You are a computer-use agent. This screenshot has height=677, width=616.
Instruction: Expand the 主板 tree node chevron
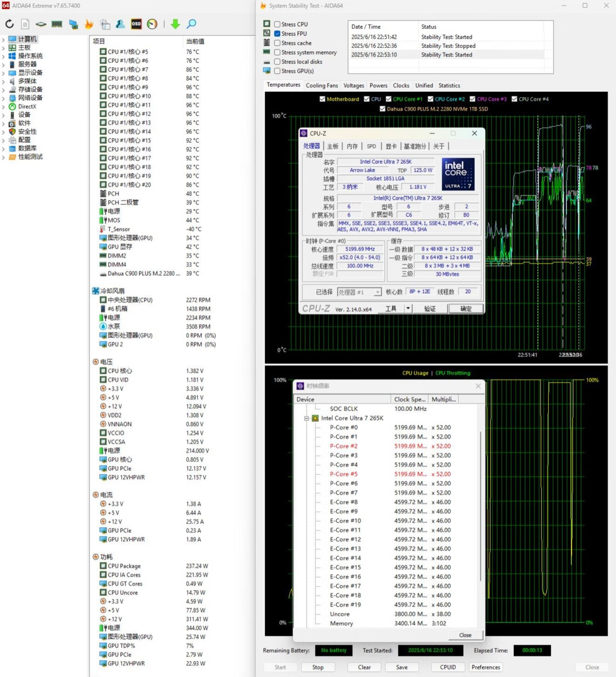[x=3, y=48]
